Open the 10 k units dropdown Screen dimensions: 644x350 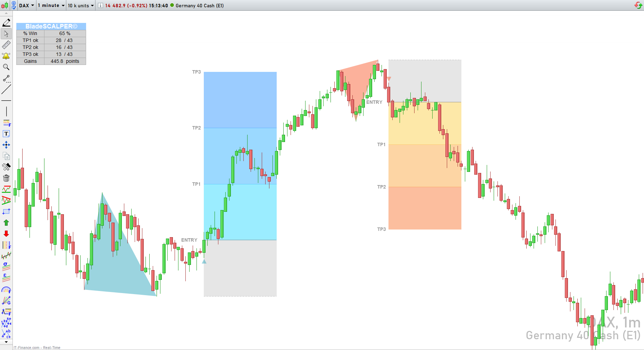[x=81, y=6]
